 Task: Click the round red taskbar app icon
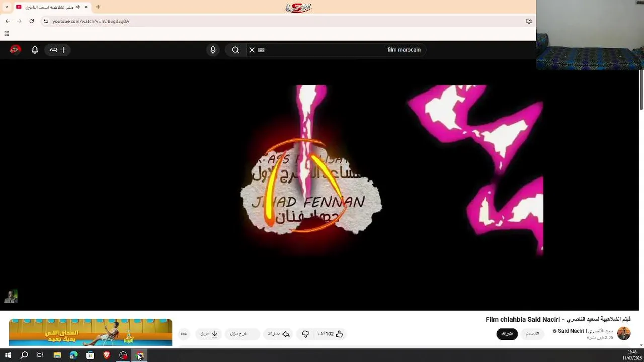(x=123, y=355)
